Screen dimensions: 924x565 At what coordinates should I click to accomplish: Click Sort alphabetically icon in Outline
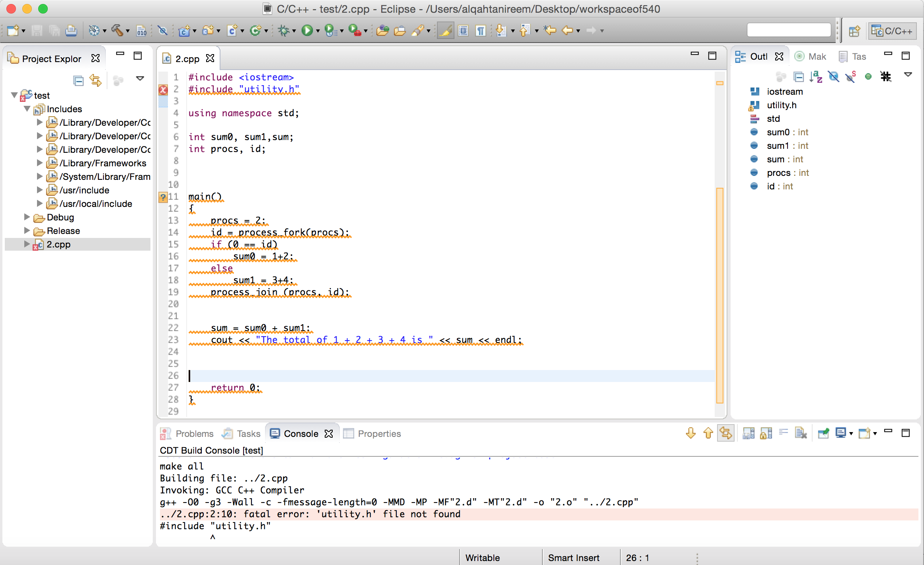[x=815, y=76]
